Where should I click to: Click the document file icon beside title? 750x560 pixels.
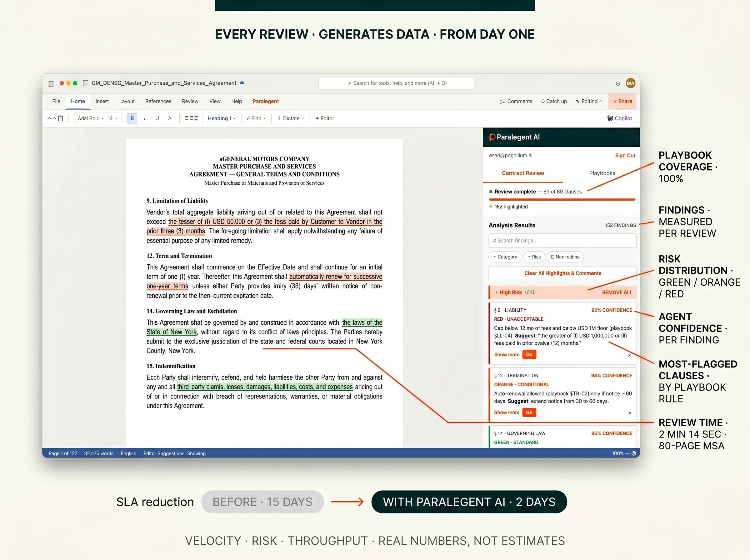click(x=86, y=83)
